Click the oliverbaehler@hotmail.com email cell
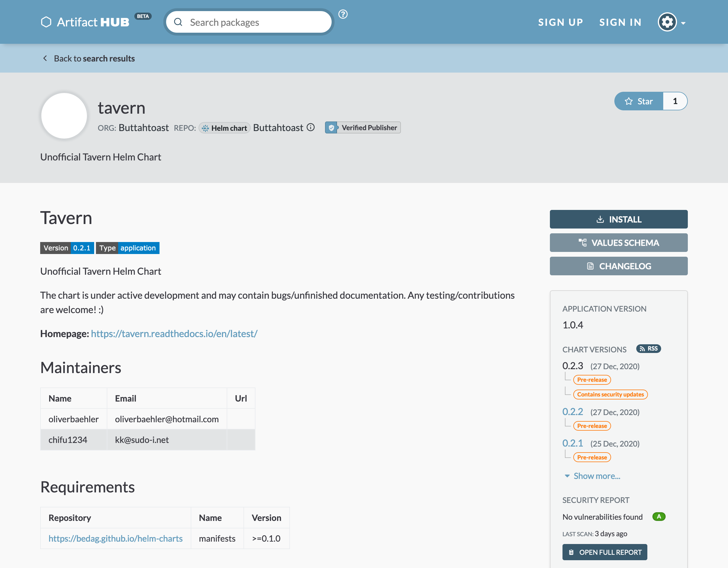This screenshot has height=568, width=728. pyautogui.click(x=167, y=419)
